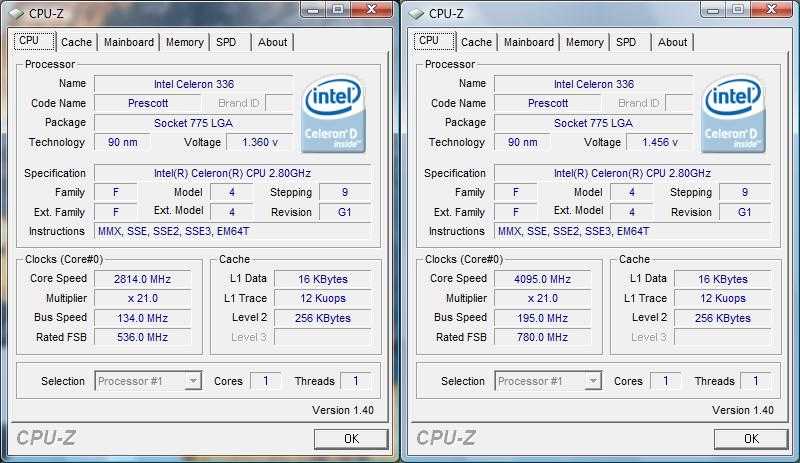The height and width of the screenshot is (463, 800).
Task: Click the 1.456 v voltage value
Action: tap(660, 142)
